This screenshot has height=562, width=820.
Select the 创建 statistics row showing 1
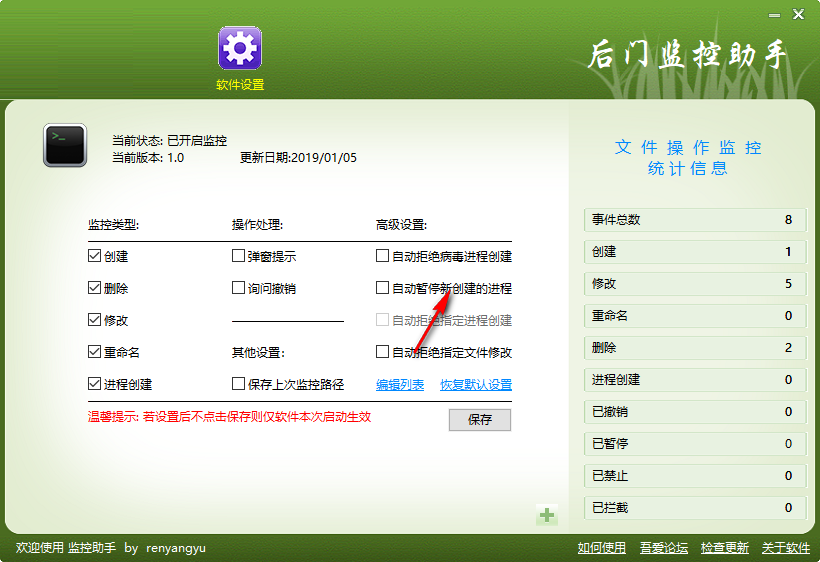(695, 251)
